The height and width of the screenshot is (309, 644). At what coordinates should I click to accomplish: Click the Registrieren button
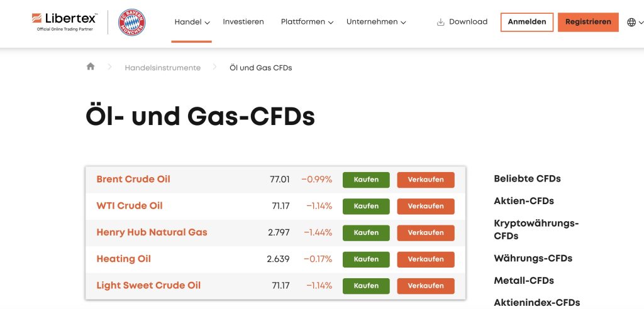pyautogui.click(x=588, y=22)
